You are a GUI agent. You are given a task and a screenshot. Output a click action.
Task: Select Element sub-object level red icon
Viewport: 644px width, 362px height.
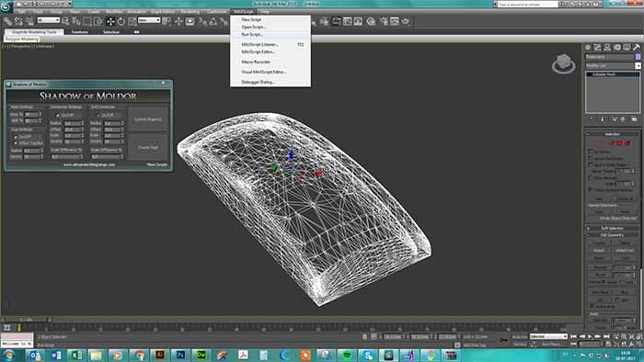pyautogui.click(x=627, y=143)
